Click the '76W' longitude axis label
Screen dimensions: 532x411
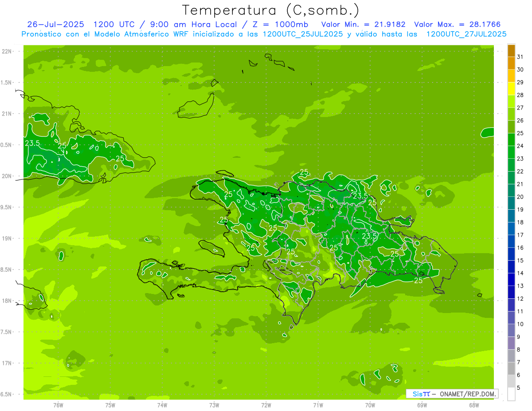click(58, 405)
